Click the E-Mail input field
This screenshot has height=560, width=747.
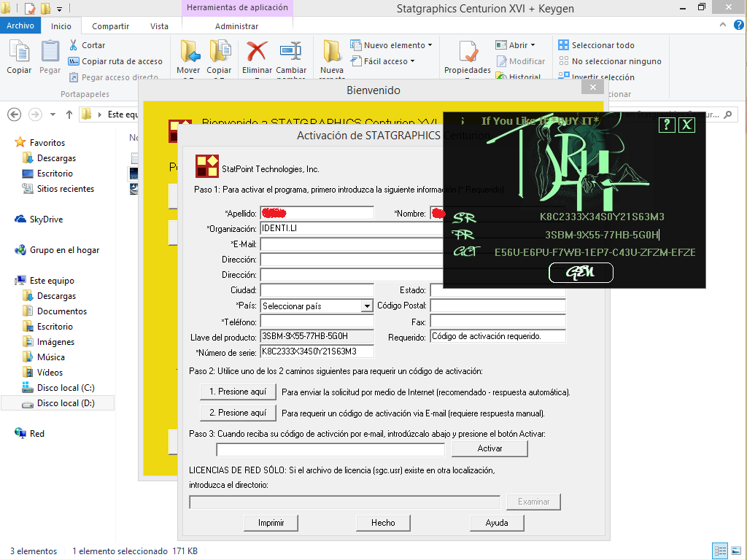pos(352,244)
